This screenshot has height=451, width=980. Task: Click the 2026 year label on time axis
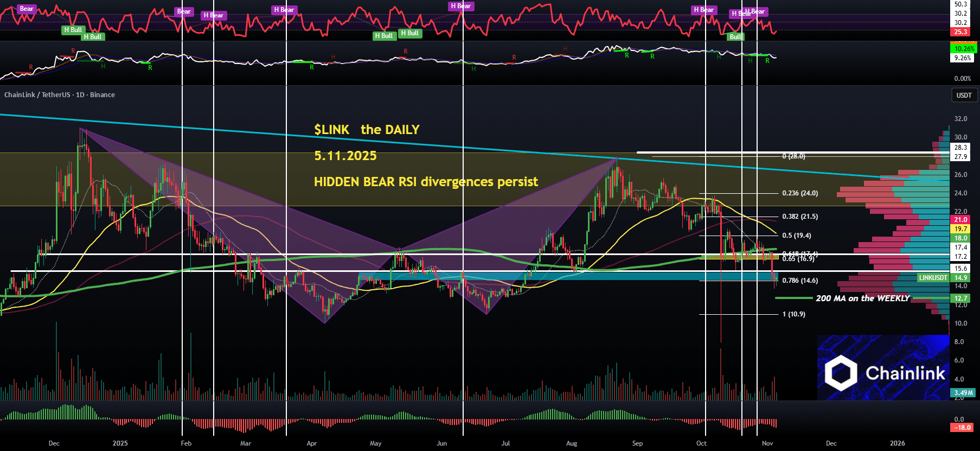tap(897, 443)
